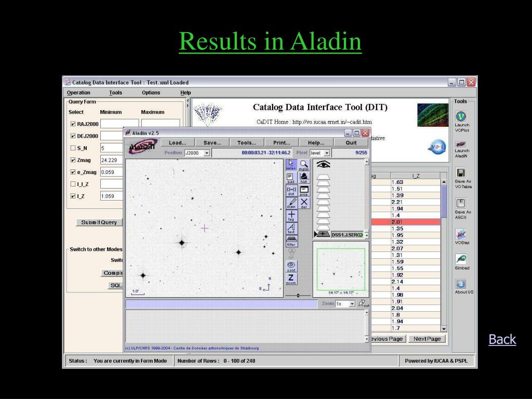Uncheck the Zmag checkbox
532x399 pixels.
tap(73, 160)
